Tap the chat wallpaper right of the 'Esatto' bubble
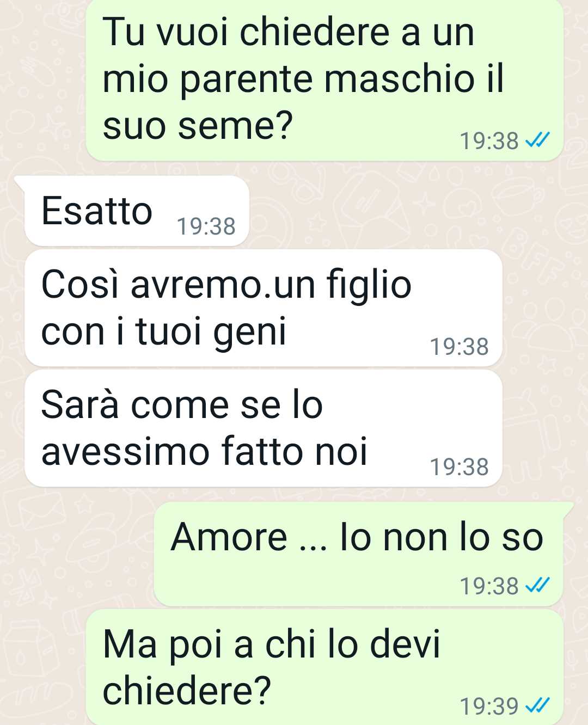Viewport: 588px width, 725px height. coord(414,211)
